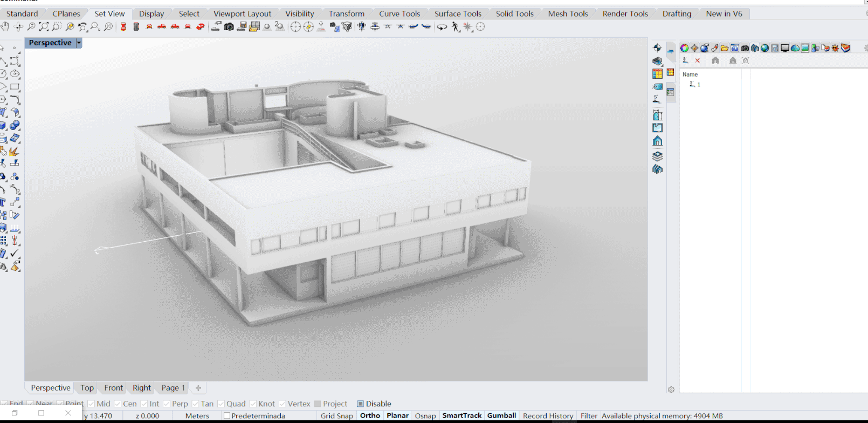Viewport: 868px width, 423px height.
Task: Switch to the Top viewport tab
Action: click(87, 388)
